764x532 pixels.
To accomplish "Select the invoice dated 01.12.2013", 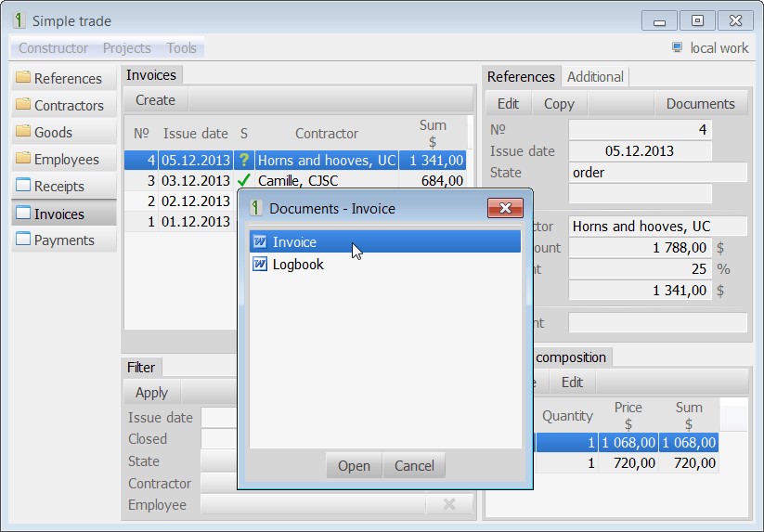I will (x=180, y=221).
